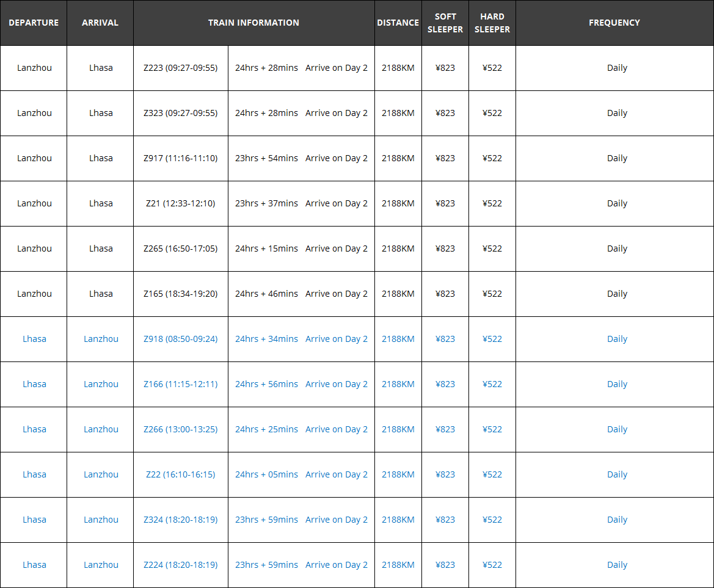714x588 pixels.
Task: Open the Z22 (16:10-16:15) train link
Action: coord(180,474)
